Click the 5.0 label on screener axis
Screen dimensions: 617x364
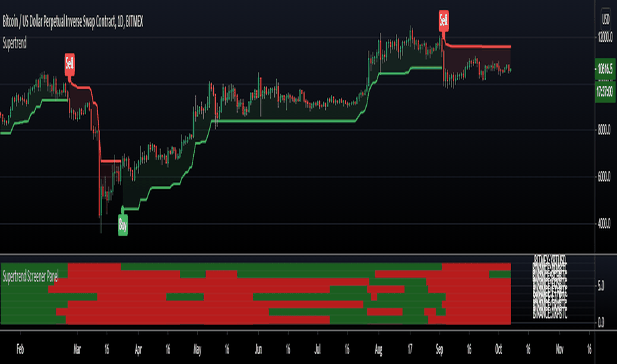[601, 286]
